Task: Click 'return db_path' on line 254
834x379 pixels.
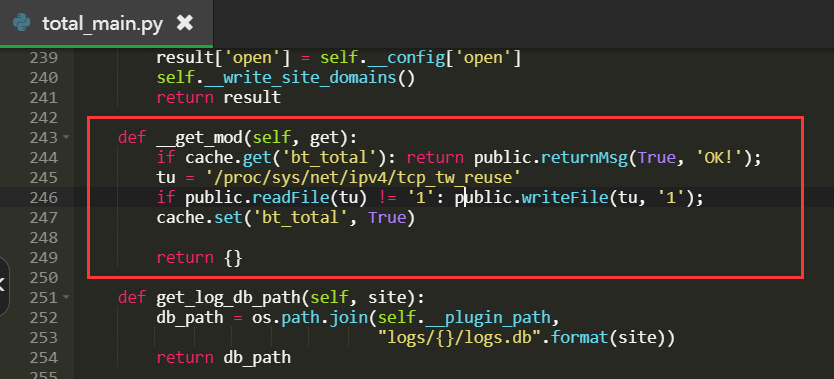Action: 224,357
